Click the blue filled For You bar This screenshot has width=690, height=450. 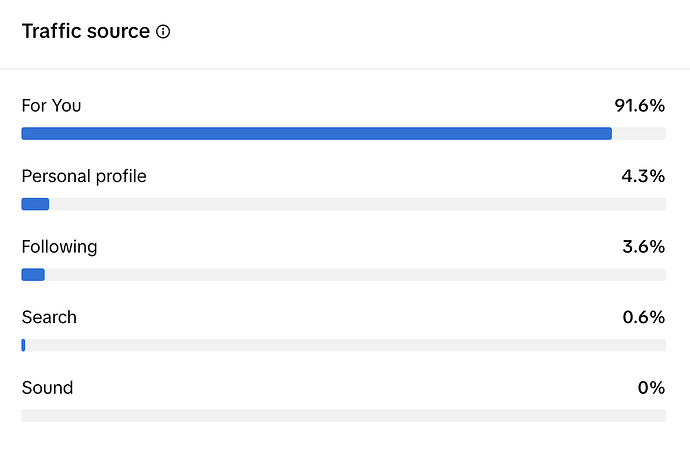(316, 134)
